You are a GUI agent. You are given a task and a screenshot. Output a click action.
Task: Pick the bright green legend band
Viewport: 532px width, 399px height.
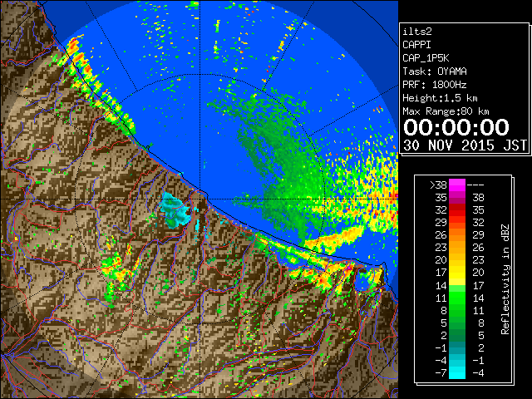[457, 298]
